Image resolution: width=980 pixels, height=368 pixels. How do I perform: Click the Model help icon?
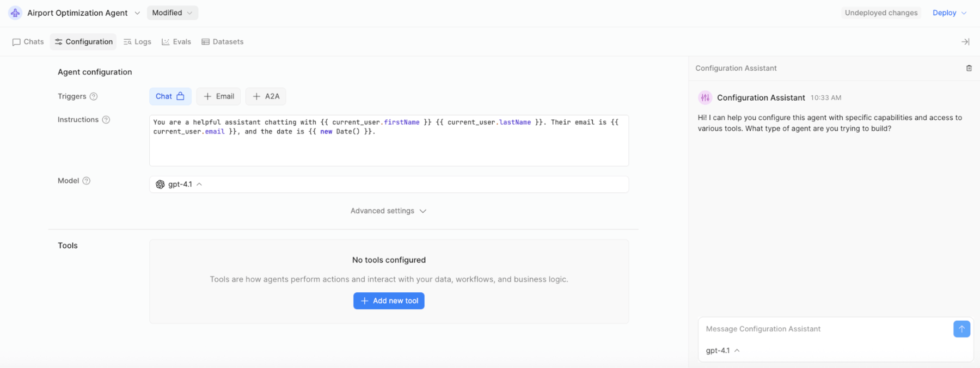click(x=86, y=181)
